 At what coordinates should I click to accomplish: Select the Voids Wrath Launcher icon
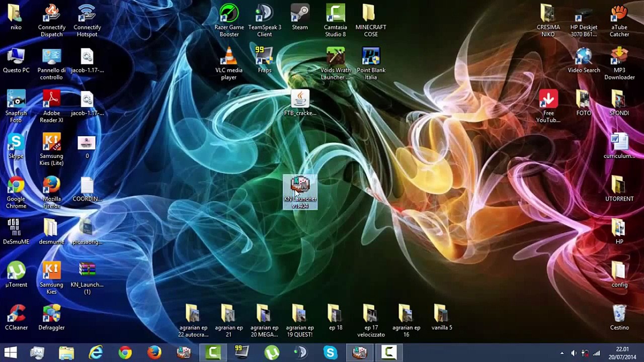336,63
